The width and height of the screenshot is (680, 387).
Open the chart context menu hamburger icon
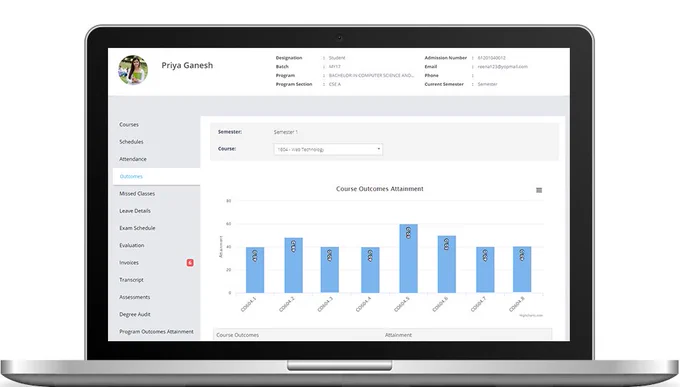point(539,190)
